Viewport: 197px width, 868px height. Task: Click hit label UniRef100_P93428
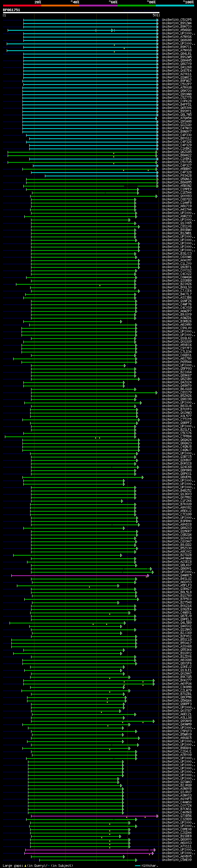177,175
